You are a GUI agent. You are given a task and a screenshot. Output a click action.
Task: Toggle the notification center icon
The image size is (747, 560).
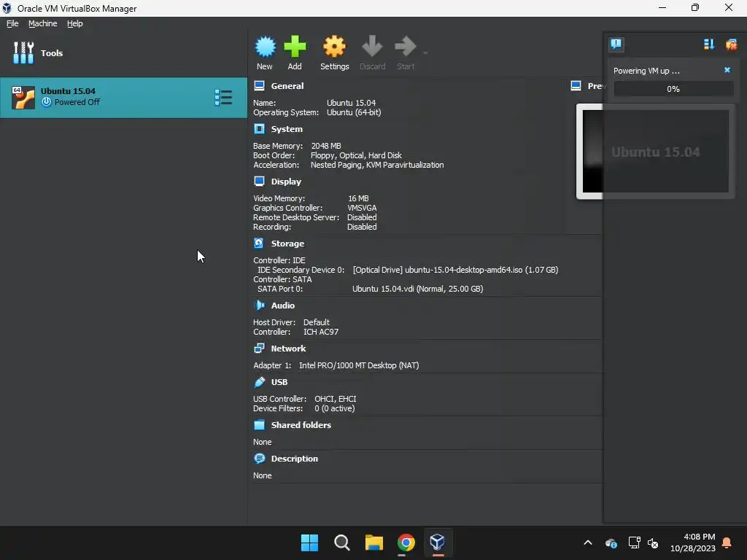click(x=616, y=44)
